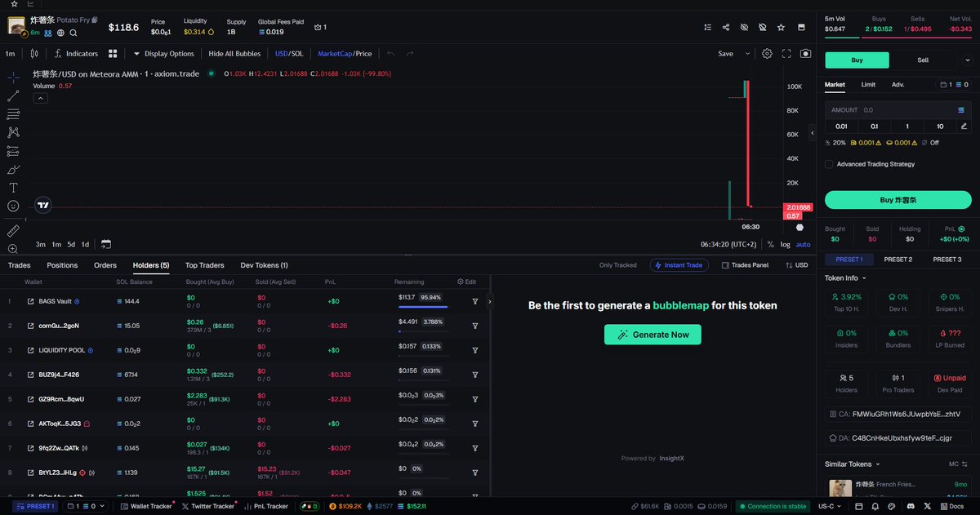This screenshot has width=980, height=515.
Task: Open the Trades Panel button
Action: point(745,265)
